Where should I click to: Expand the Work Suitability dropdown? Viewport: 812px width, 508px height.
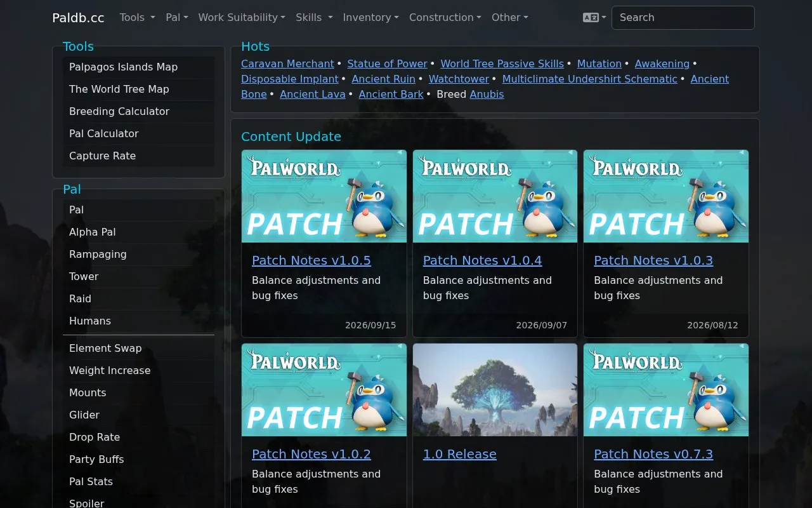tap(242, 18)
